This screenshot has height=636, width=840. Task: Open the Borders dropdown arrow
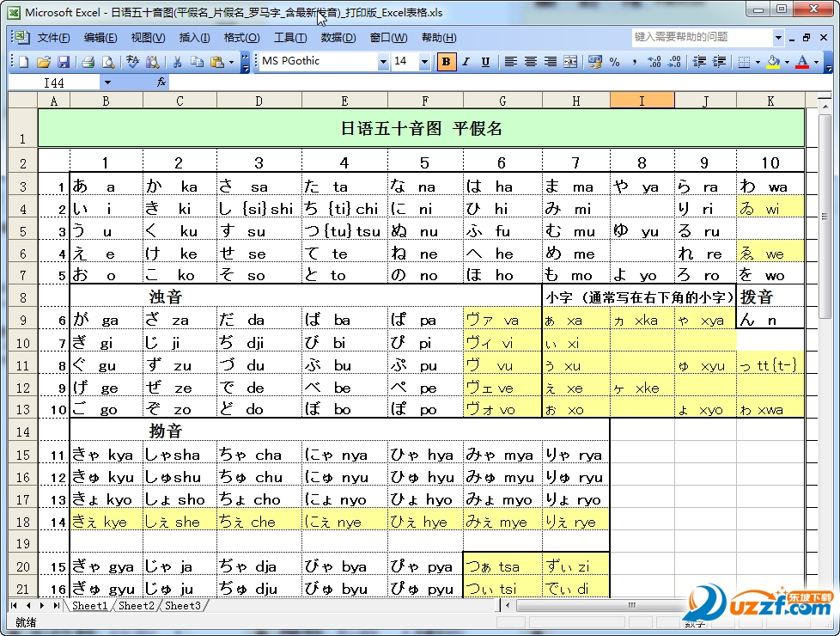(758, 62)
